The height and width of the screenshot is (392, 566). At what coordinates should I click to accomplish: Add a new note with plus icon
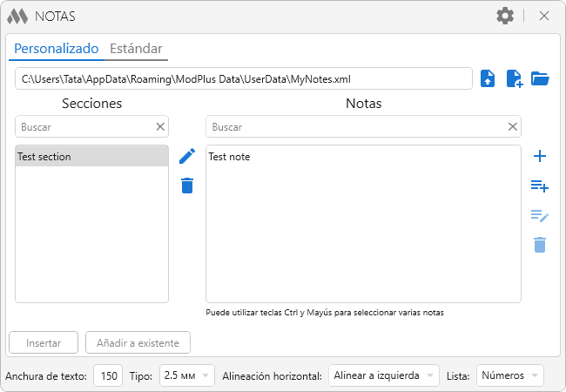[540, 156]
